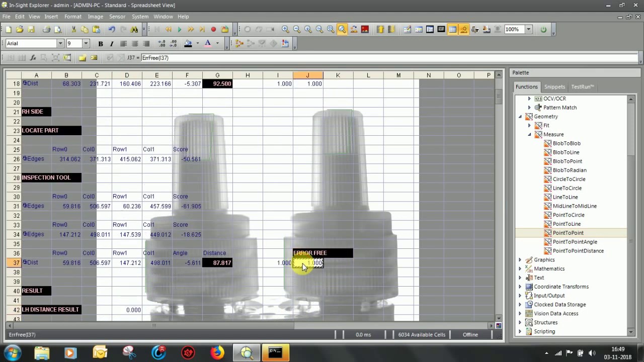This screenshot has height=362, width=644.
Task: Switch to the TestRun tab
Action: [582, 87]
